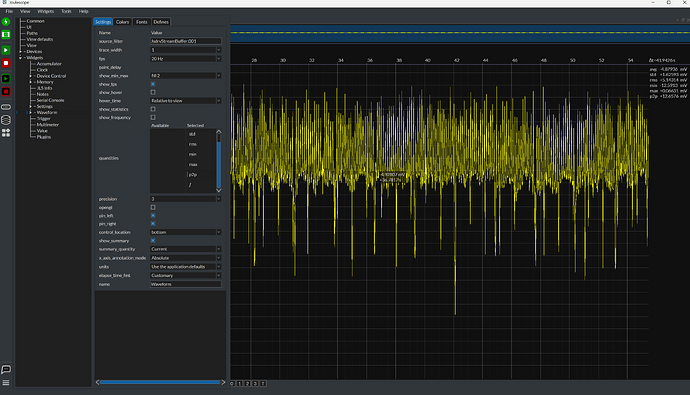Image resolution: width=690 pixels, height=395 pixels.
Task: Click the left arrow of horizontal scrollbar
Action: click(98, 382)
